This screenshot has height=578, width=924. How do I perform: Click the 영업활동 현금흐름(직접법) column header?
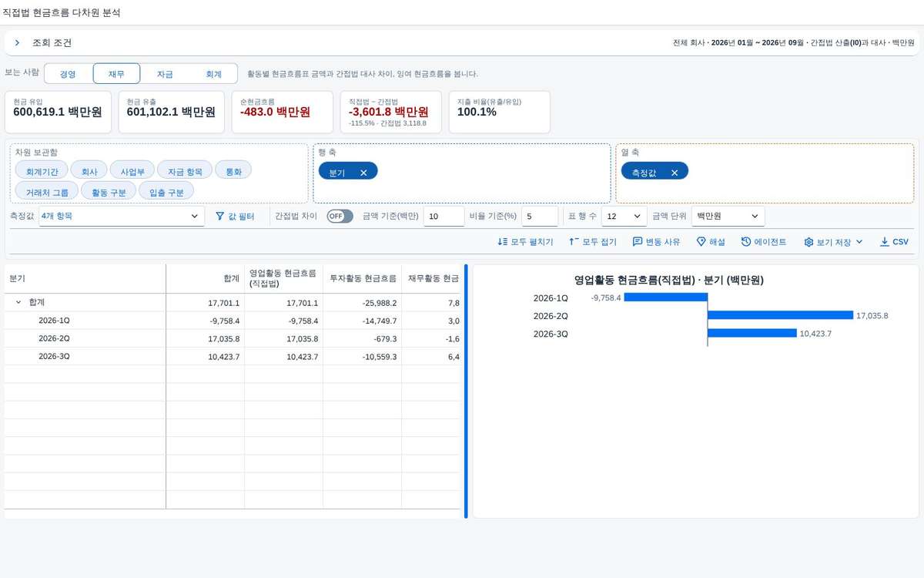click(x=283, y=278)
